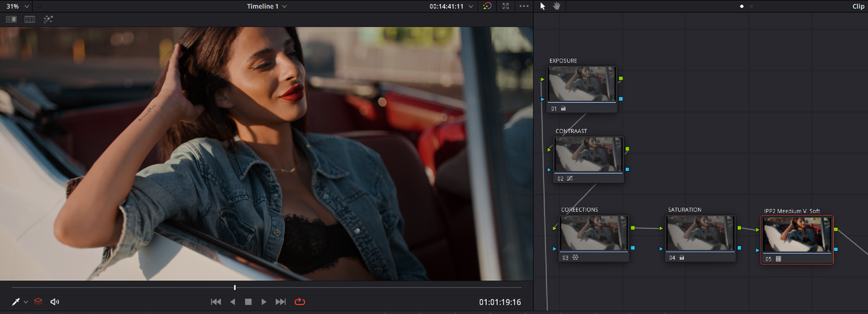This screenshot has width=868, height=314.
Task: Click the SATURATION node label
Action: 684,210
